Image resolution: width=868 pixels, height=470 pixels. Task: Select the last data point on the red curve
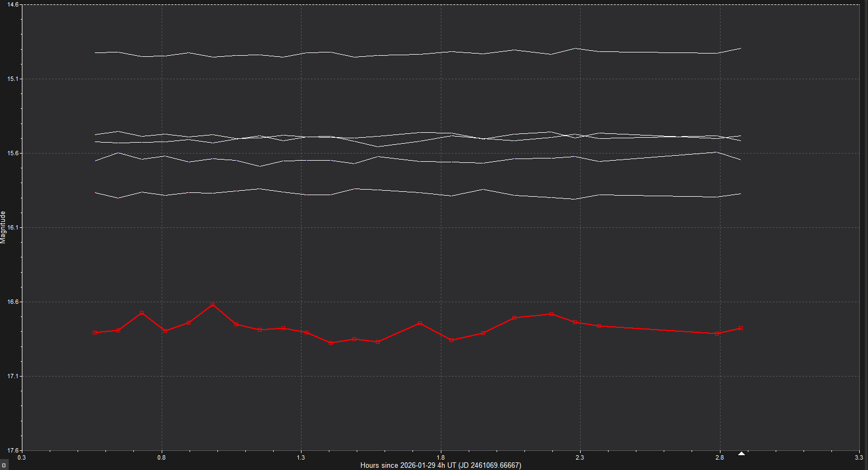741,328
